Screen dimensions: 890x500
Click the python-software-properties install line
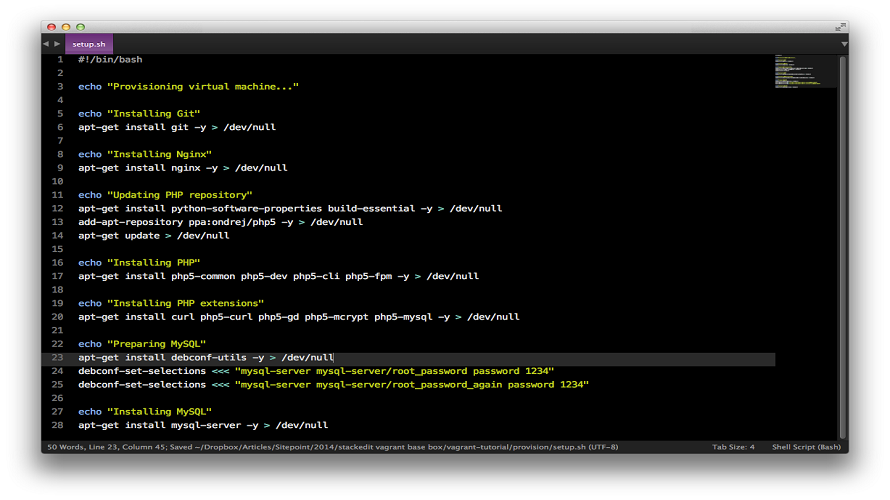[290, 208]
